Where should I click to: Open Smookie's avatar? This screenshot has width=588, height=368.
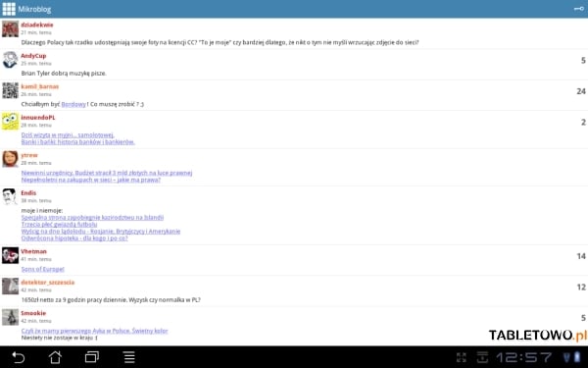(x=10, y=317)
